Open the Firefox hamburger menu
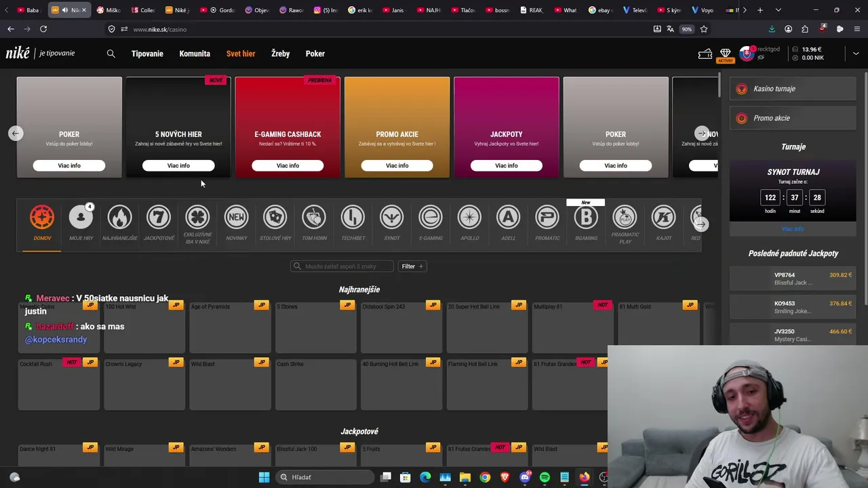This screenshot has height=488, width=868. click(857, 29)
